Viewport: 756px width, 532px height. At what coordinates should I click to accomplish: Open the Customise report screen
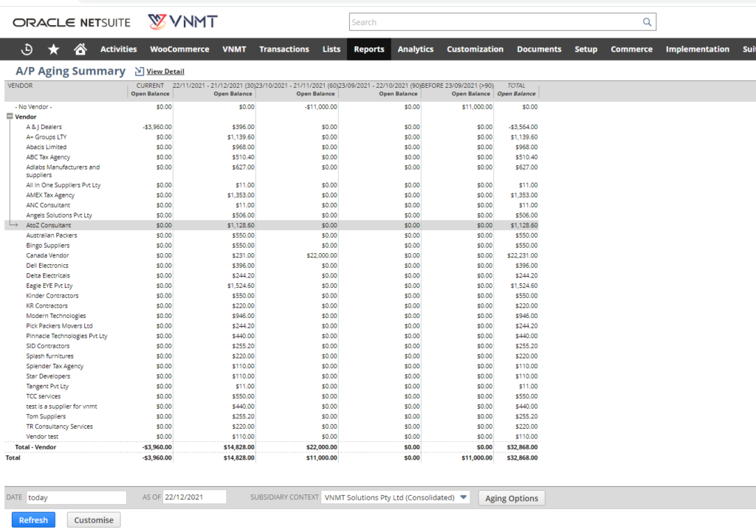coord(93,519)
